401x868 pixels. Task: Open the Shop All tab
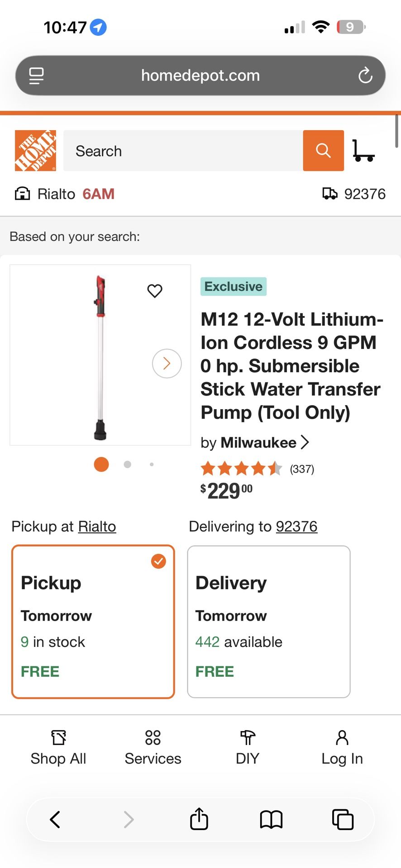click(58, 748)
